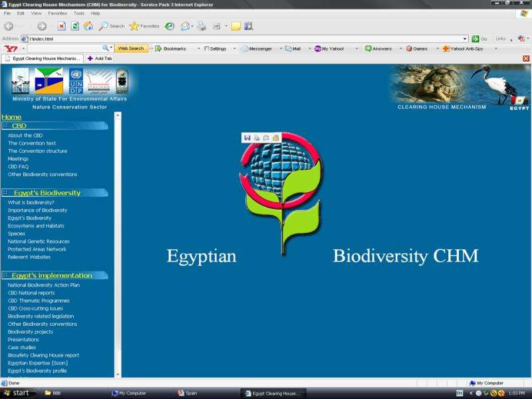
Task: Open the Favorites star in the toolbar
Action: (144, 26)
